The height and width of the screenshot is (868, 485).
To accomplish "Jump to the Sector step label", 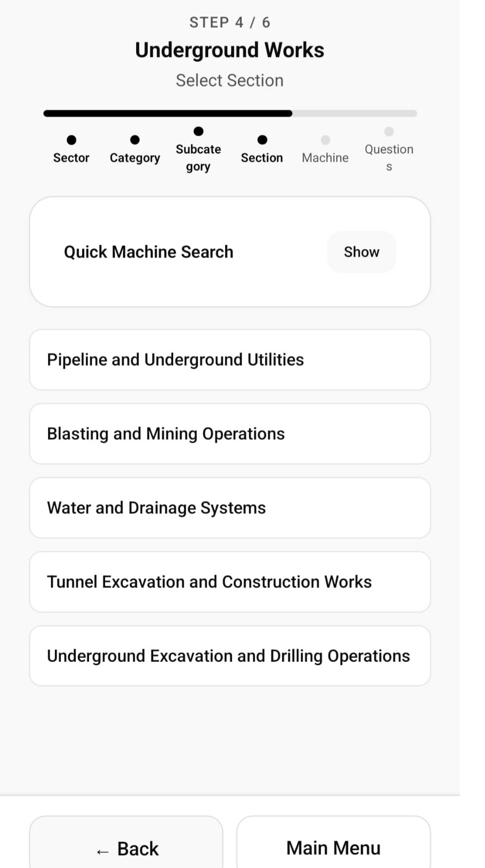I will point(72,158).
